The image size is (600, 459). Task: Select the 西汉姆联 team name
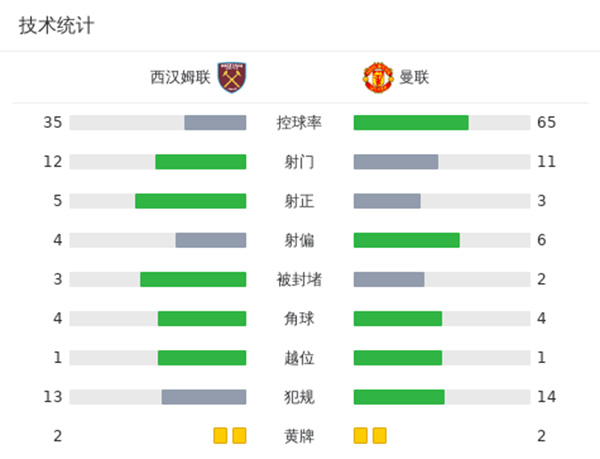(180, 77)
